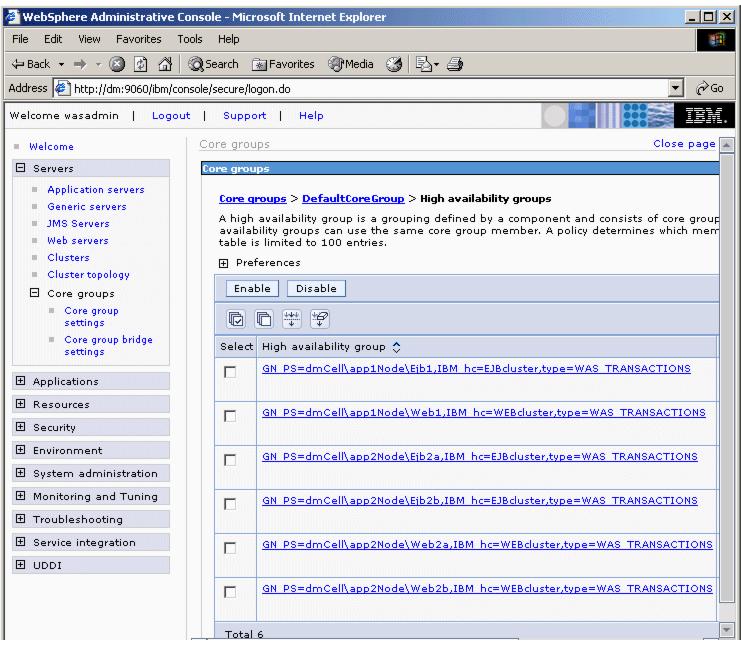Select the app2Node\Web2b group checkbox

pos(231,592)
